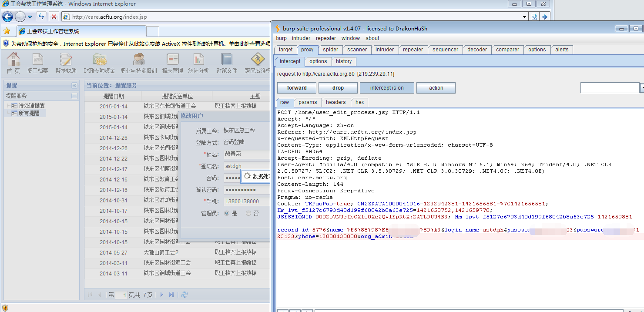Click the IE go arrow beside address bar
This screenshot has height=312, width=644.
[544, 17]
